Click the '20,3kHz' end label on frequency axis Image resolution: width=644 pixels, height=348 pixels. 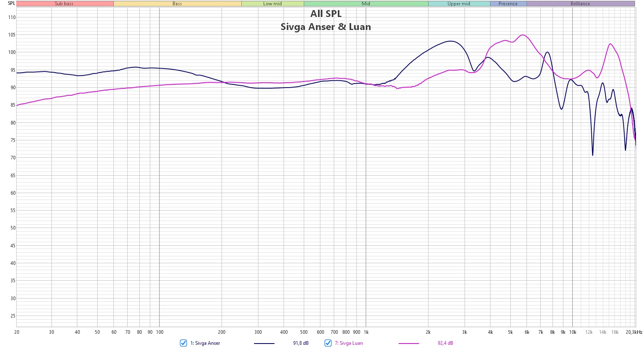coord(634,332)
